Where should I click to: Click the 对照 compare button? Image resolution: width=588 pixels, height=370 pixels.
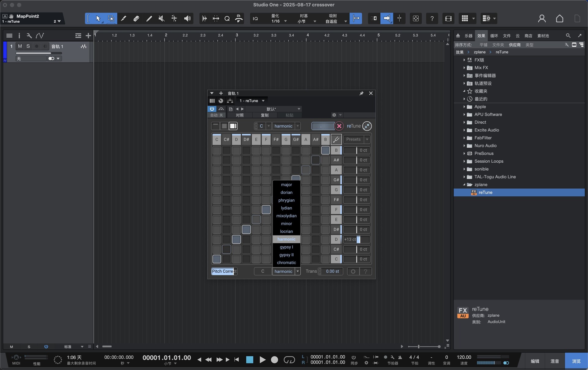[x=240, y=115]
